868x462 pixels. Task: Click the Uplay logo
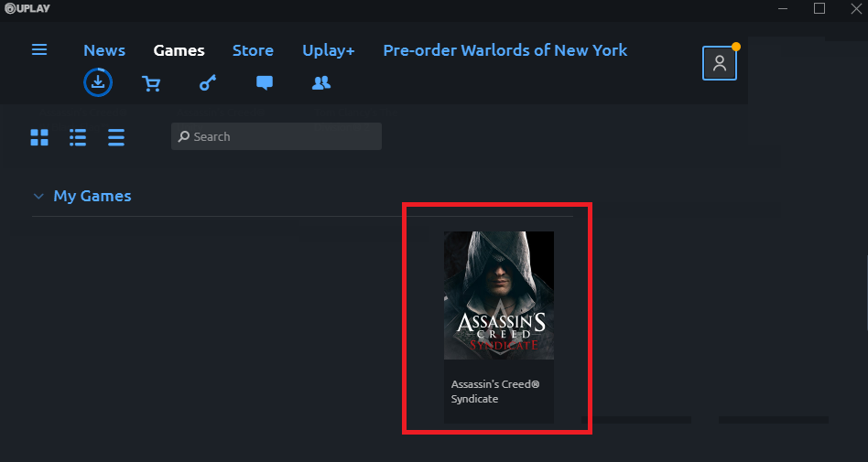27,8
